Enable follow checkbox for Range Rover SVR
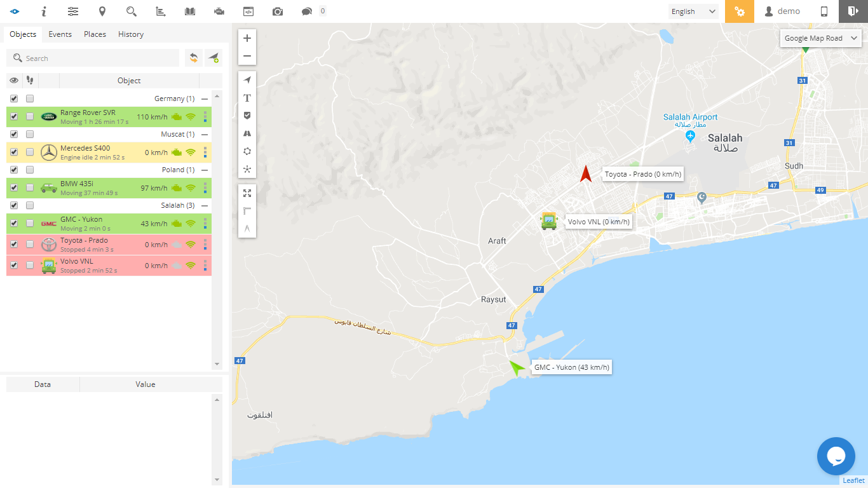 coord(30,116)
